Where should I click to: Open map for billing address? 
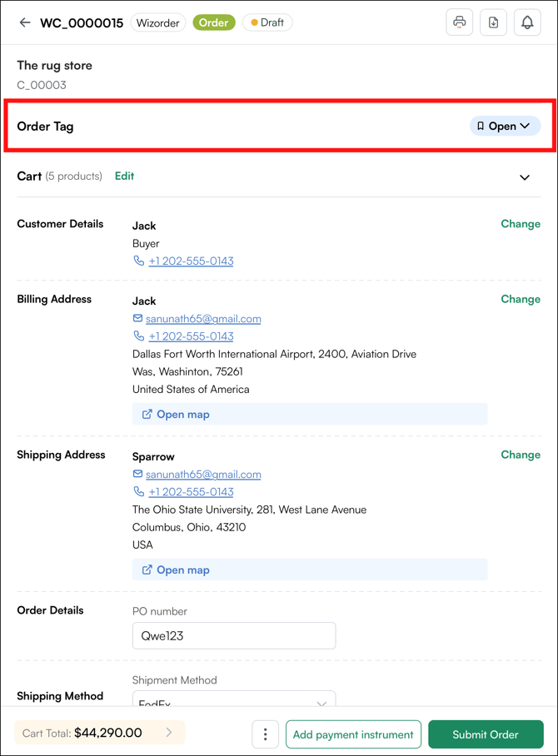176,415
